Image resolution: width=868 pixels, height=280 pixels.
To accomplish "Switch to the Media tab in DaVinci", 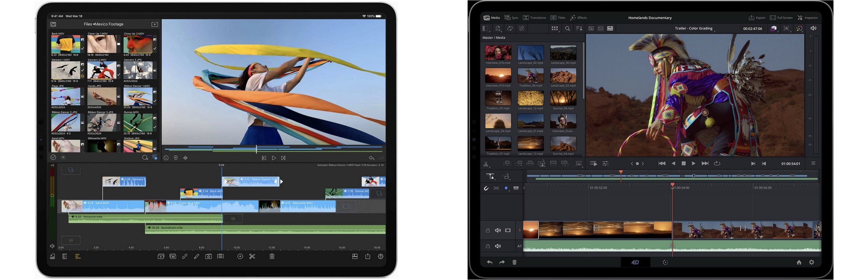I will click(492, 18).
